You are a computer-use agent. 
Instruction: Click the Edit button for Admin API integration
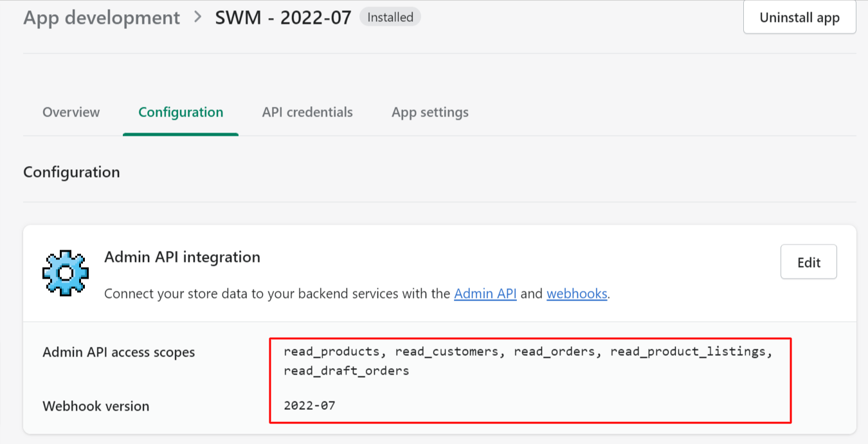[809, 262]
